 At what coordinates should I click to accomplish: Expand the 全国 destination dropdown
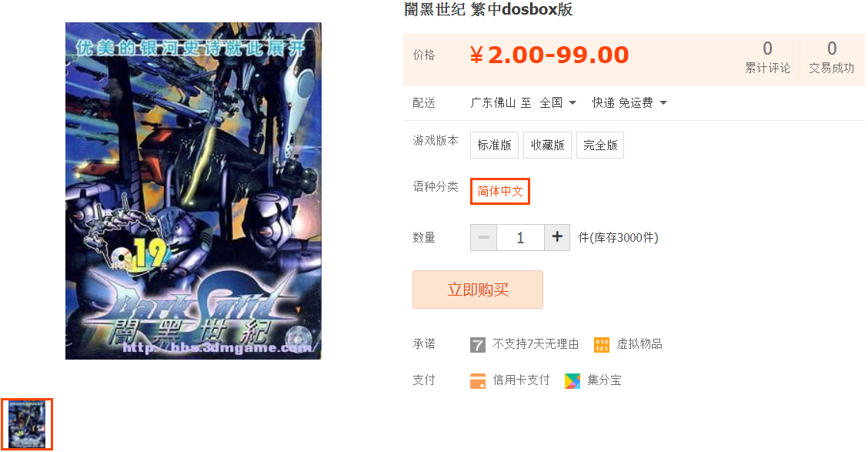(x=558, y=102)
